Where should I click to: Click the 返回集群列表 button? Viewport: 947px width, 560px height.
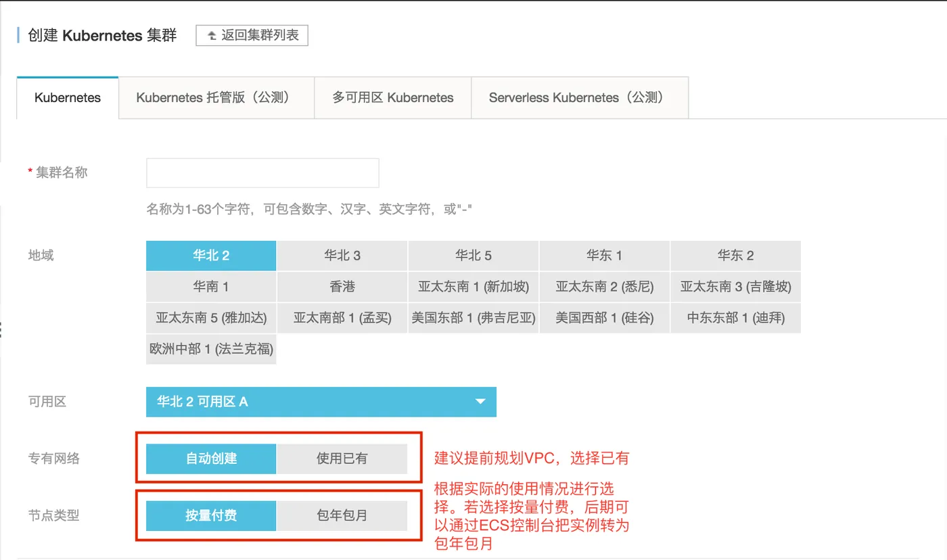tap(252, 35)
